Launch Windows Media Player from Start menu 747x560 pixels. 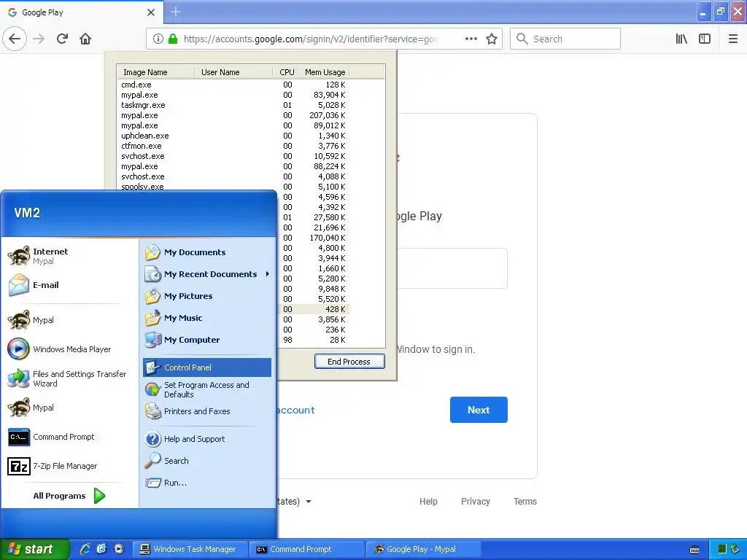(x=71, y=349)
